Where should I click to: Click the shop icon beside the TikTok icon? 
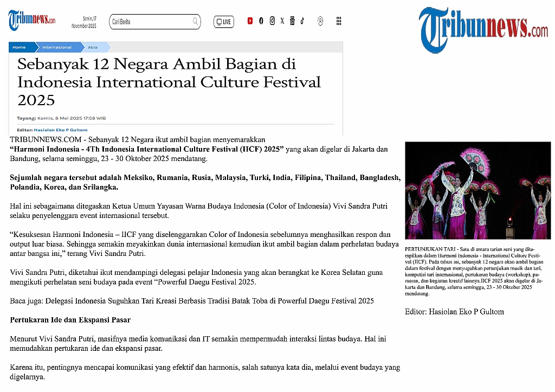tap(292, 21)
